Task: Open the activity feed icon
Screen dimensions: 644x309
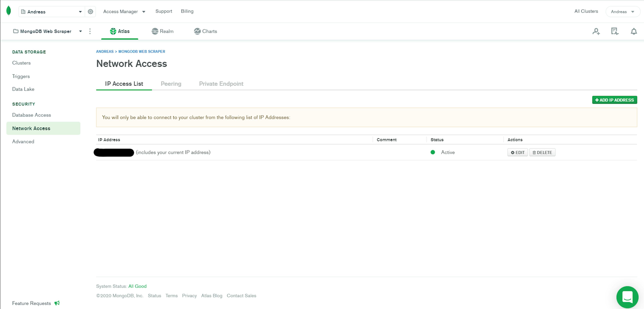Action: (615, 31)
